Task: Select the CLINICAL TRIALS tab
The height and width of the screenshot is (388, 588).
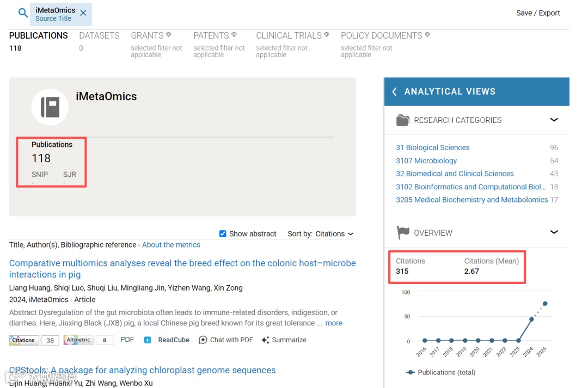Action: coord(289,35)
